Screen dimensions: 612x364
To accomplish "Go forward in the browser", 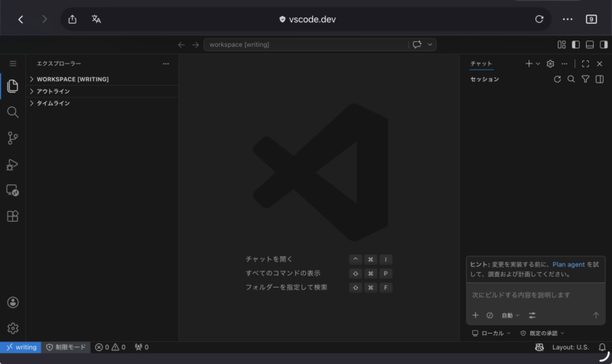I will coord(44,20).
